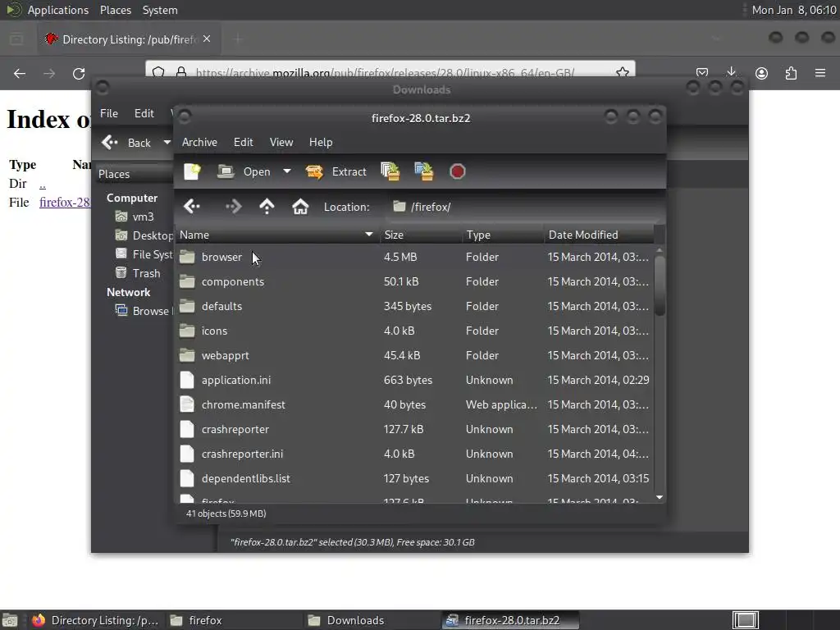
Task: Select the webapprt folder
Action: pyautogui.click(x=225, y=355)
